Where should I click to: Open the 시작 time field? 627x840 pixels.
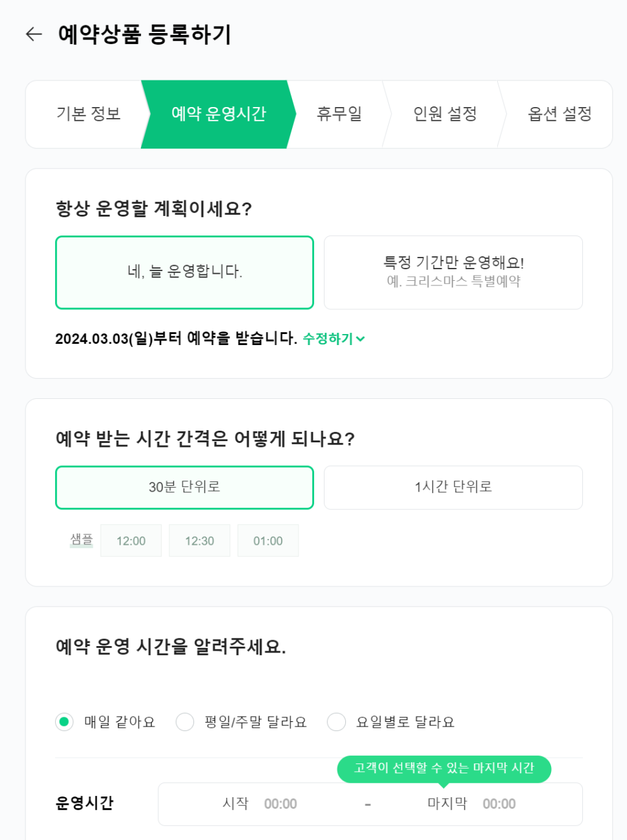pos(280,804)
